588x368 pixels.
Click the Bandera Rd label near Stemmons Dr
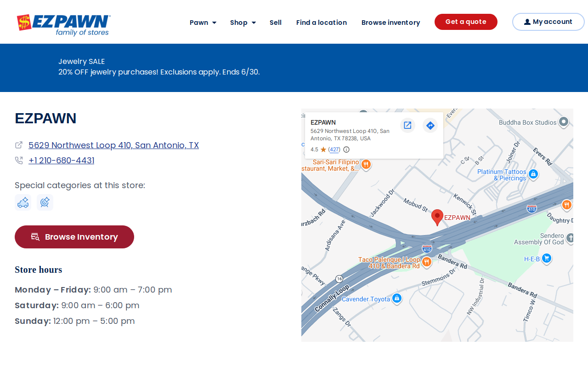452,261
